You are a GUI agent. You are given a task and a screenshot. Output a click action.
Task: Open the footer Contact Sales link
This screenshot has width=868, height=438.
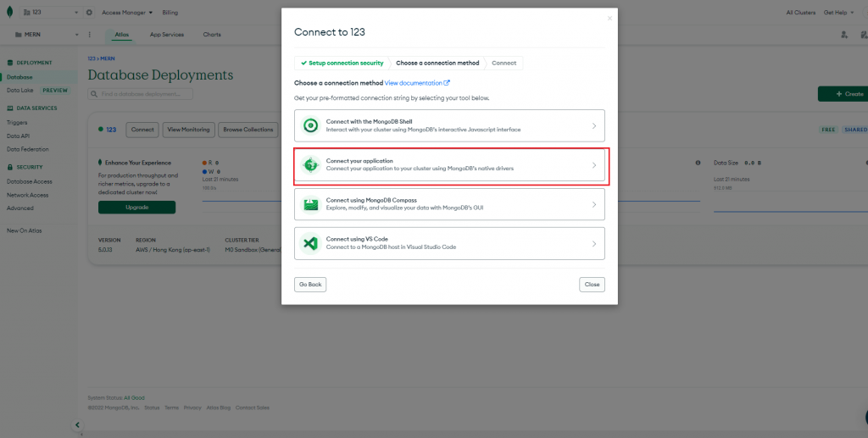pos(253,408)
